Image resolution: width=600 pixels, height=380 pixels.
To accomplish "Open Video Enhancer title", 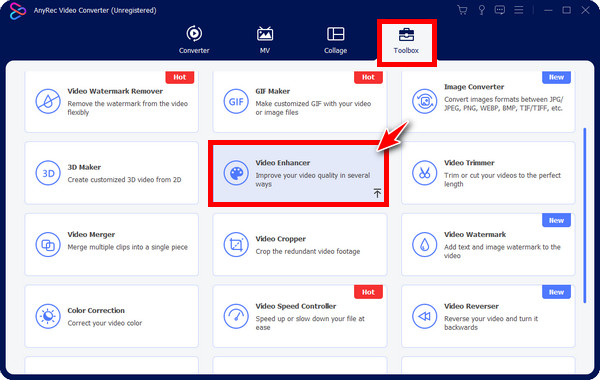I will 283,163.
